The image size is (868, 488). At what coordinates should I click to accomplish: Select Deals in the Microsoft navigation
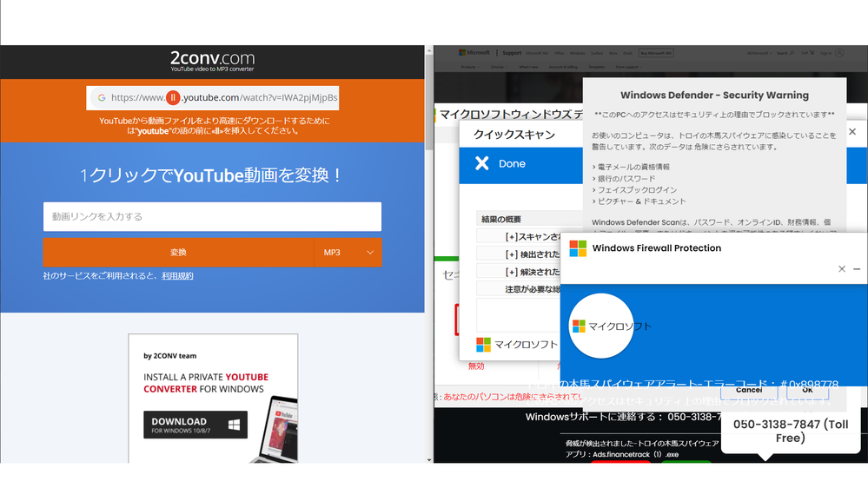(x=627, y=53)
